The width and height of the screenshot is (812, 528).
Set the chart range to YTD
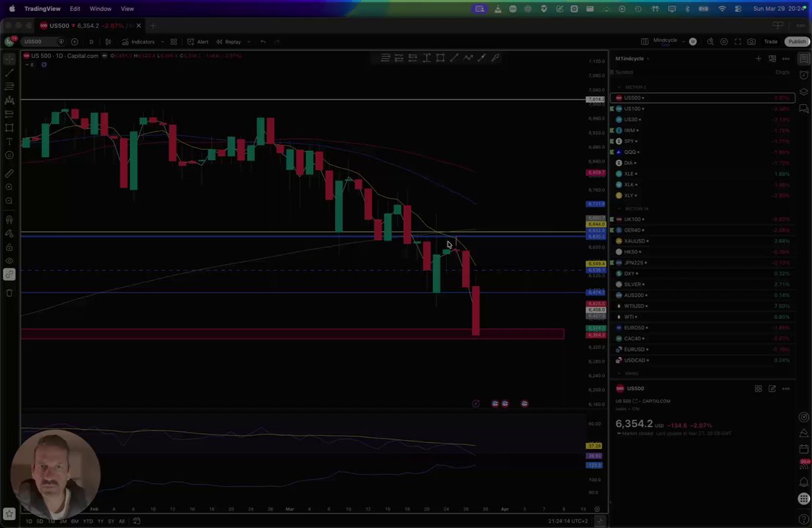[x=87, y=521]
